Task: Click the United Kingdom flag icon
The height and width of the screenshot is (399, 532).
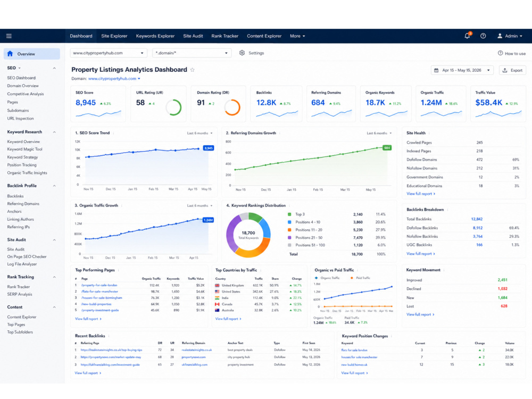Action: (x=217, y=285)
